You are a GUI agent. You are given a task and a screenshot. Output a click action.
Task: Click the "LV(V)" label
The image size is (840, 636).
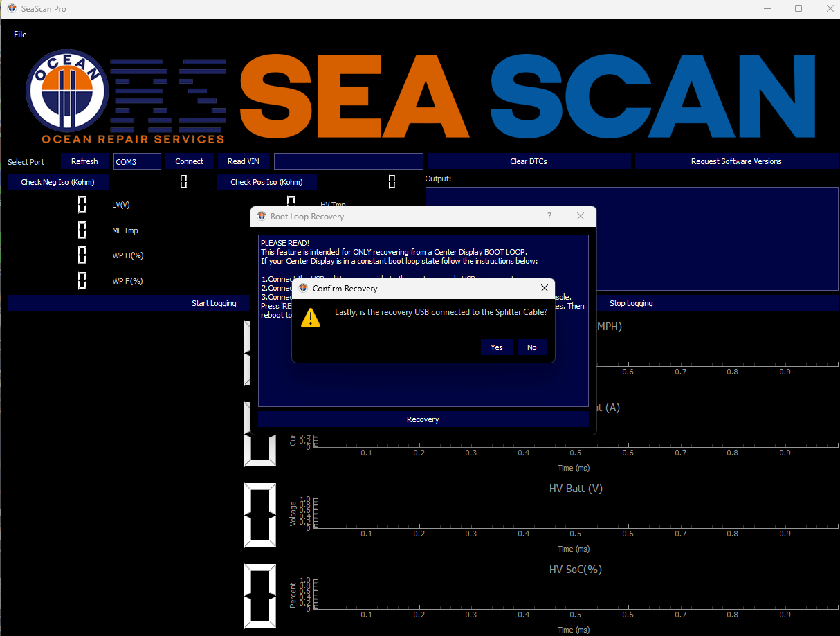point(121,205)
